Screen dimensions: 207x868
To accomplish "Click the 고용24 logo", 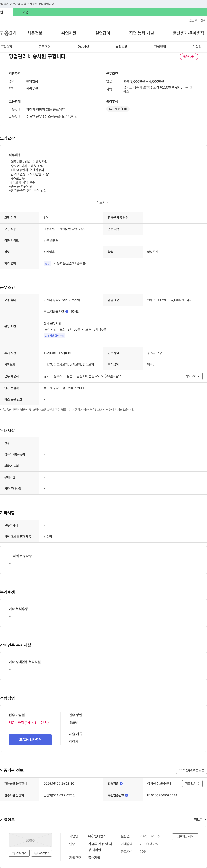I will click(8, 33).
